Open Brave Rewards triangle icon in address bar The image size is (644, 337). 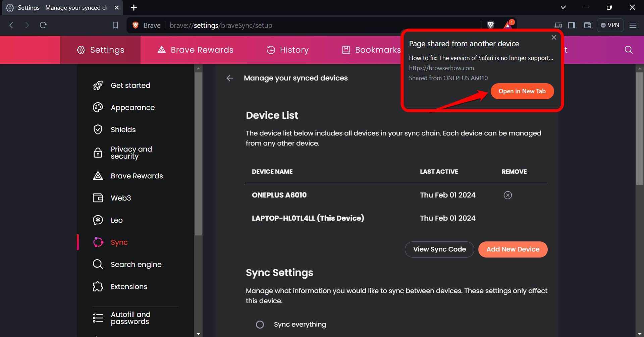coord(508,25)
